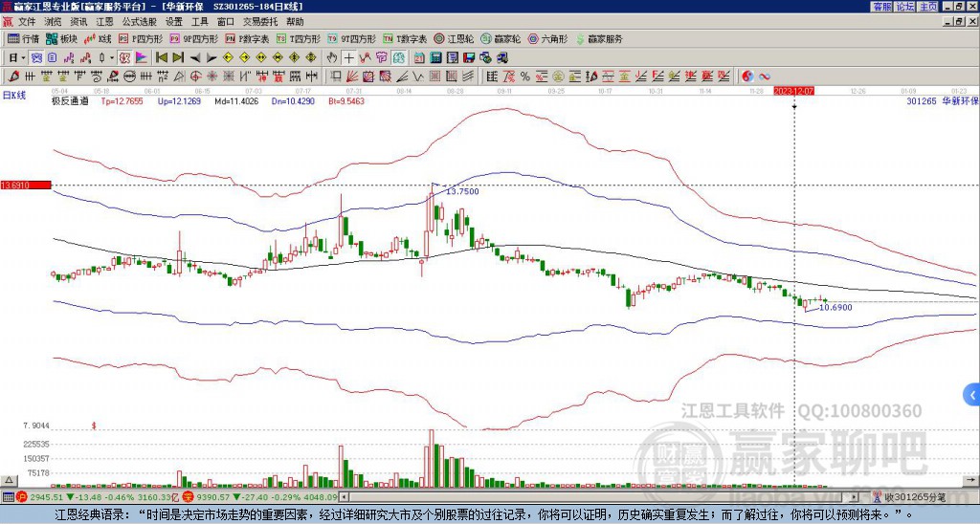This screenshot has width=980, height=524.
Task: Open the 资讯 menu
Action: 78,22
